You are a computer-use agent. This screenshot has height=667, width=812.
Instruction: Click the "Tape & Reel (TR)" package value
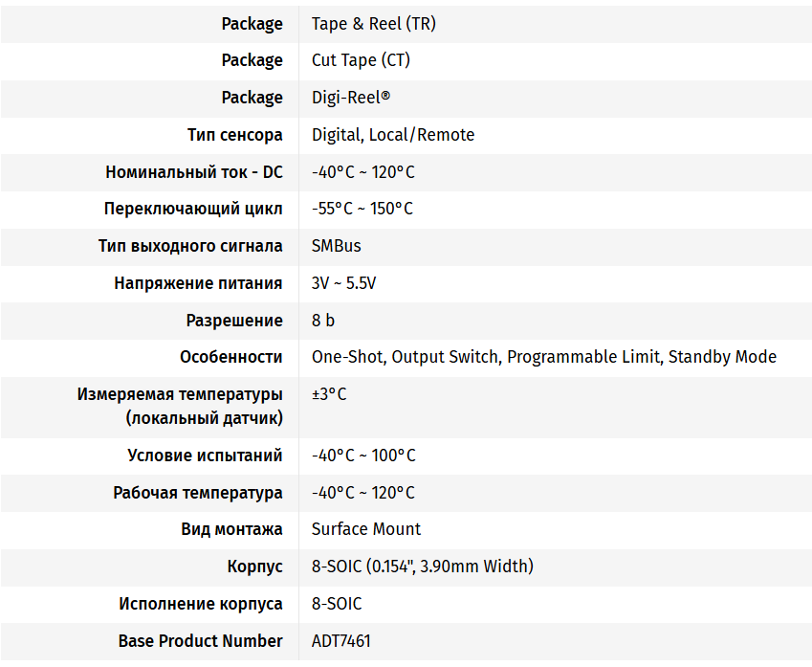coord(373,24)
